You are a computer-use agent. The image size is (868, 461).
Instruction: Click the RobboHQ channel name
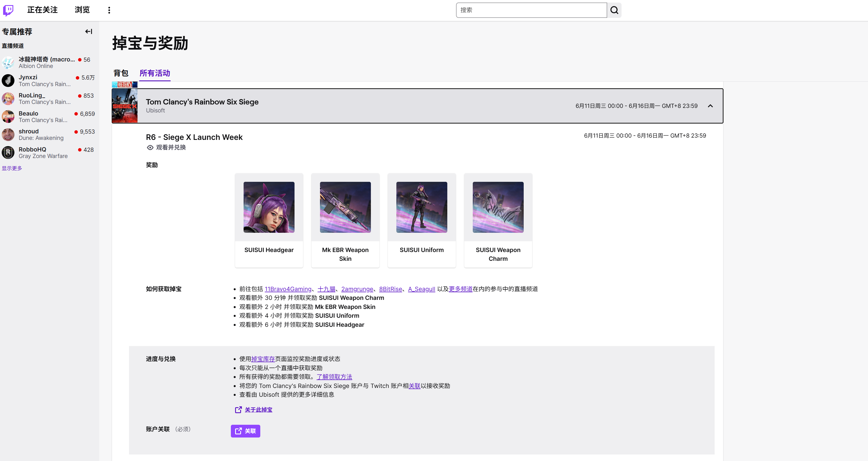coord(32,150)
